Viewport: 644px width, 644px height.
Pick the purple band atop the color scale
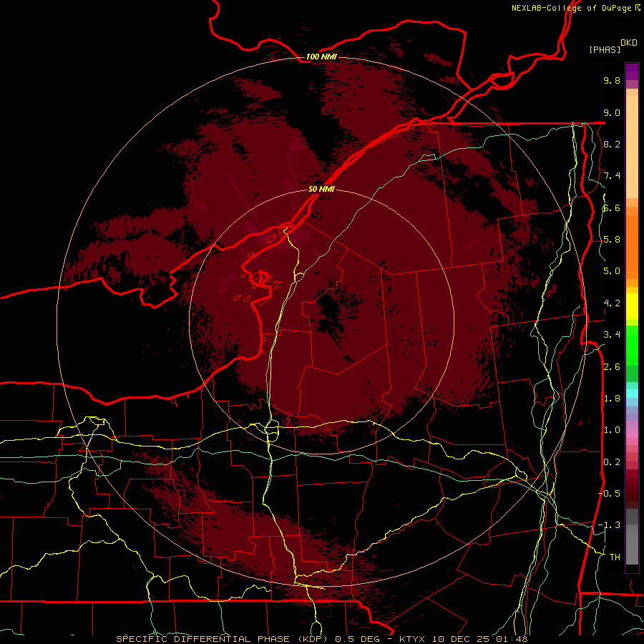point(632,72)
